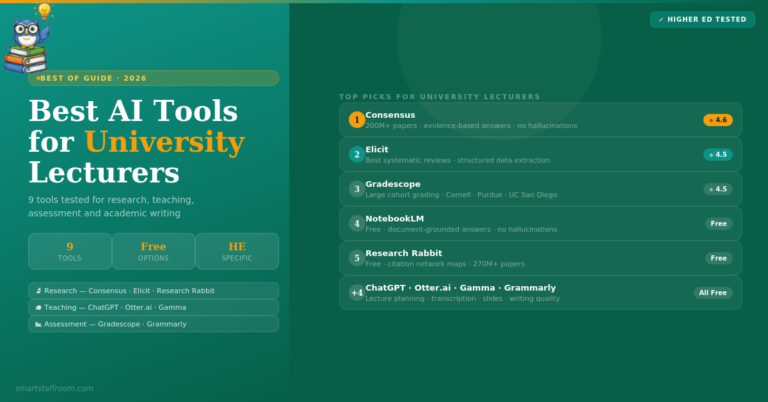The image size is (768, 402).
Task: Click the orange word 'University' in headline
Action: 165,142
